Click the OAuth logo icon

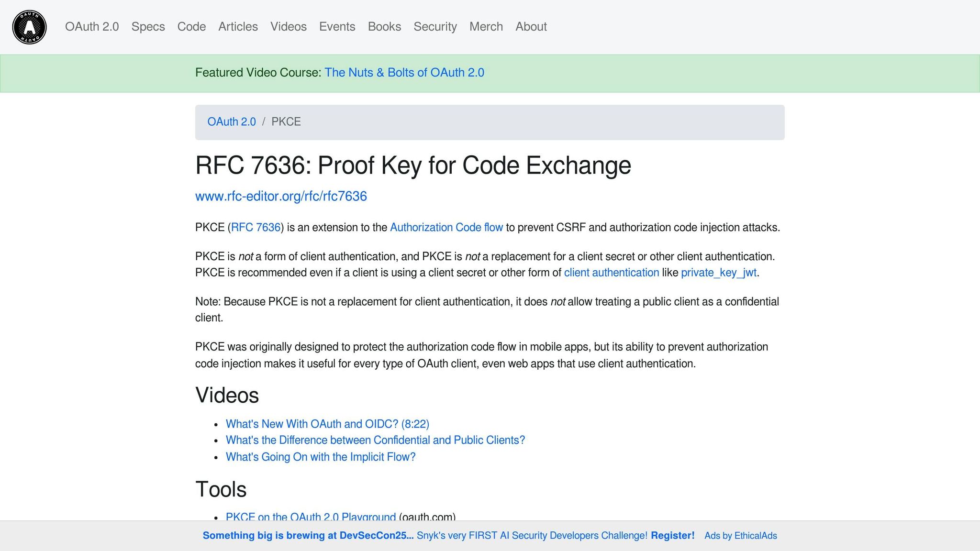[29, 27]
